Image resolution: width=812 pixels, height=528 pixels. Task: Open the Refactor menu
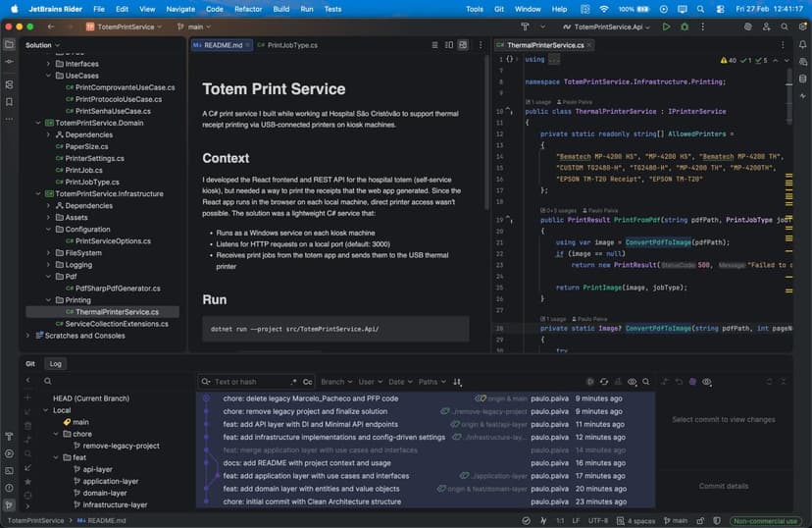[248, 9]
